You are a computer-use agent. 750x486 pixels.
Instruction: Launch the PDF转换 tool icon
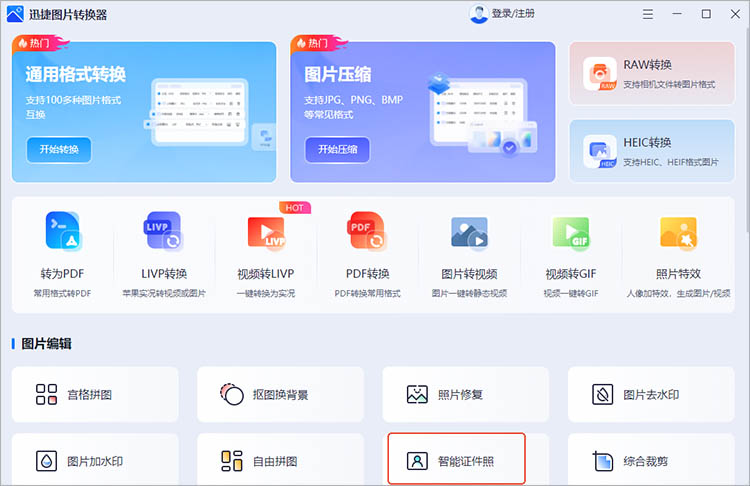367,231
